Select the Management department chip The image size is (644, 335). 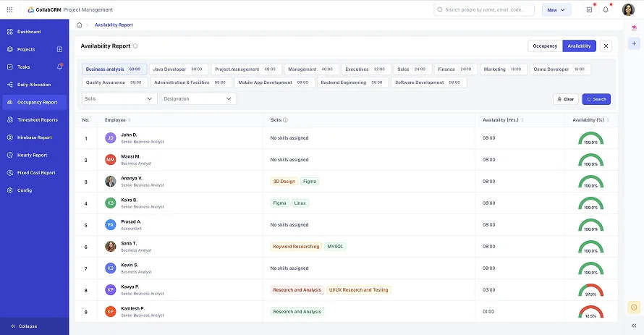pos(311,69)
